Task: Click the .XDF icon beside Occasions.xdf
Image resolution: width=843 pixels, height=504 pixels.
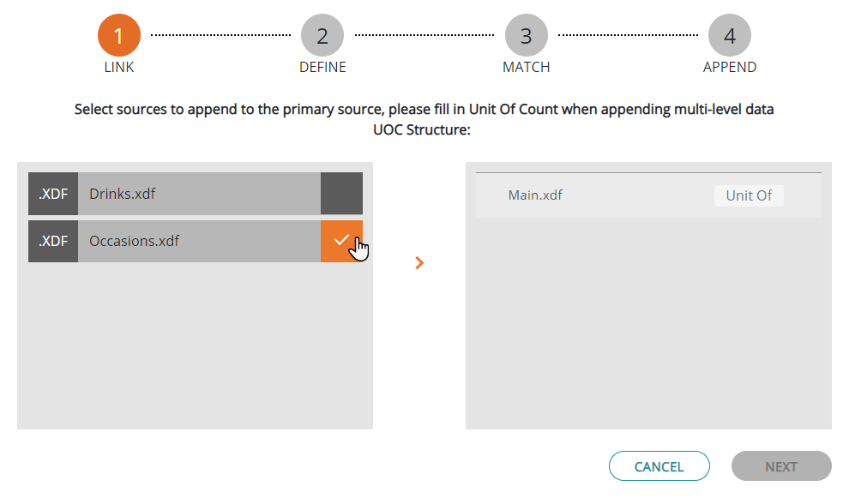Action: pyautogui.click(x=52, y=241)
